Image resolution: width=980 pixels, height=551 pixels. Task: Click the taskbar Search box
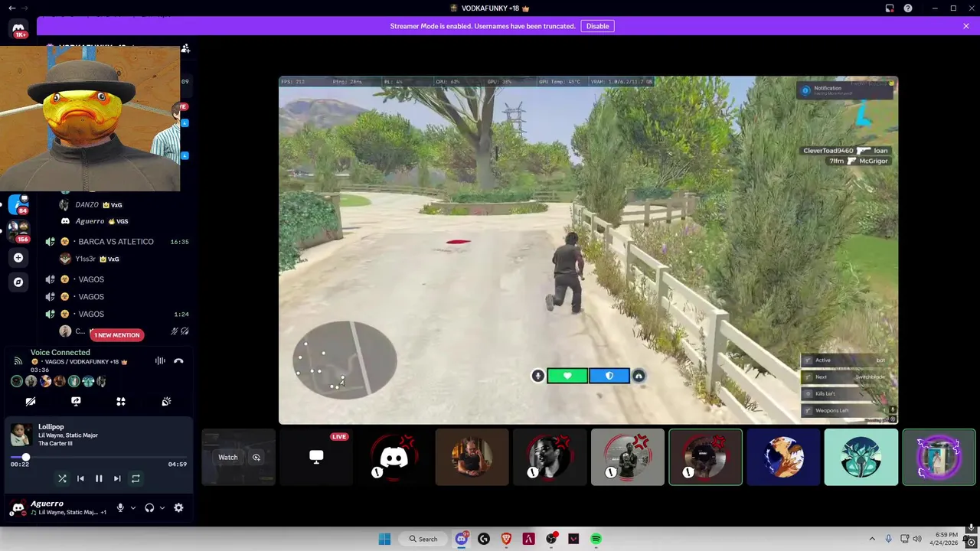[423, 540]
